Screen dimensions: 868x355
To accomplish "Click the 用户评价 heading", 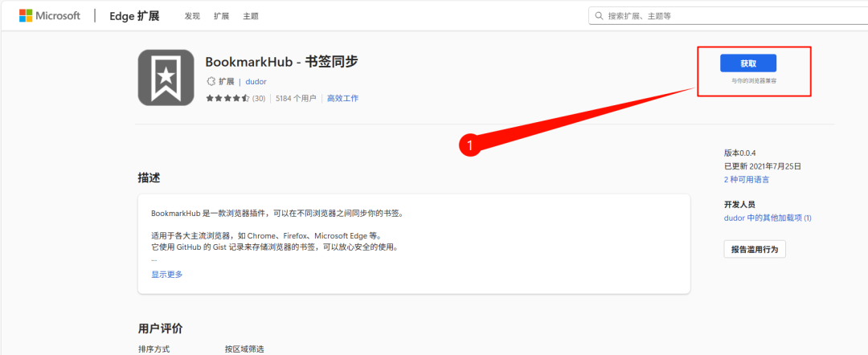I will [161, 328].
